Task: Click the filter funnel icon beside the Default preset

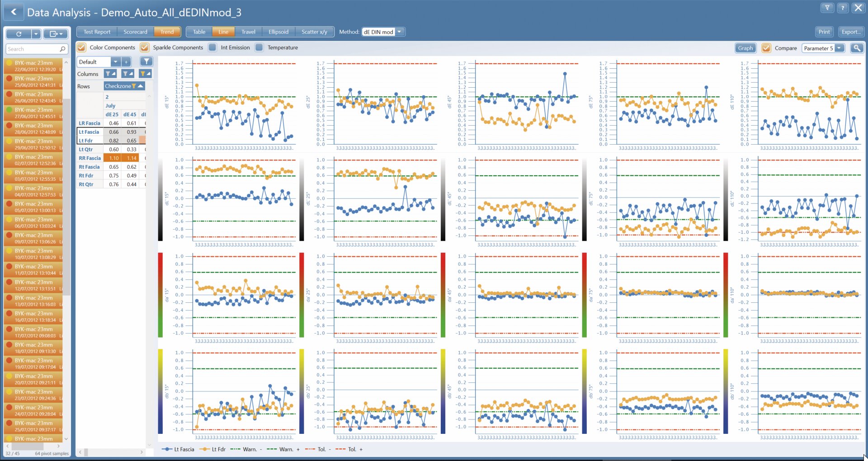Action: (x=146, y=61)
